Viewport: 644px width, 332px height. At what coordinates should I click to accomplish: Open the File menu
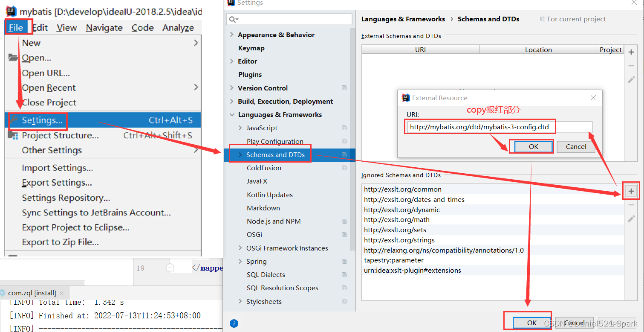(x=16, y=28)
